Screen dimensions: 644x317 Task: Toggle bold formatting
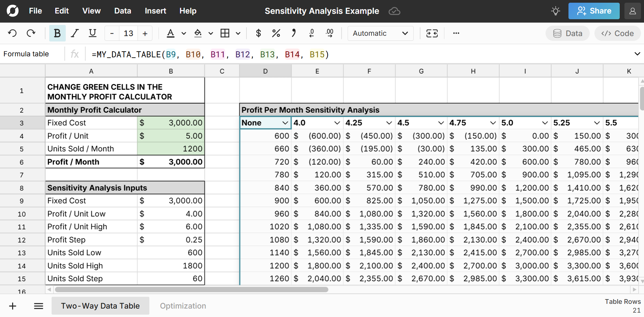(57, 33)
